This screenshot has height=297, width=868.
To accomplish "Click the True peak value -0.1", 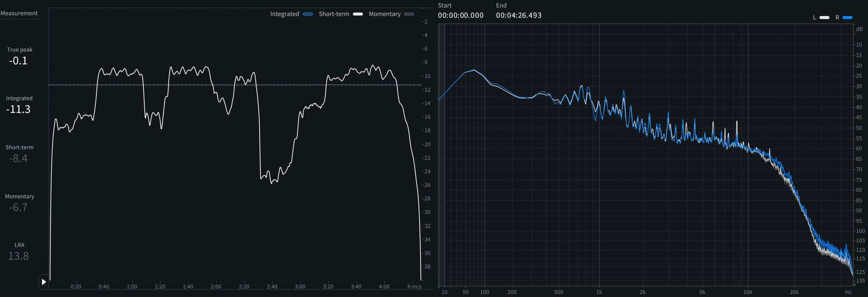I will (18, 60).
